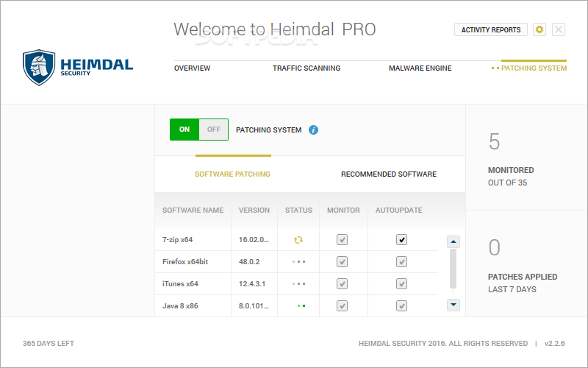Click the Autoupdate column header
Image resolution: width=588 pixels, height=368 pixels.
[398, 210]
